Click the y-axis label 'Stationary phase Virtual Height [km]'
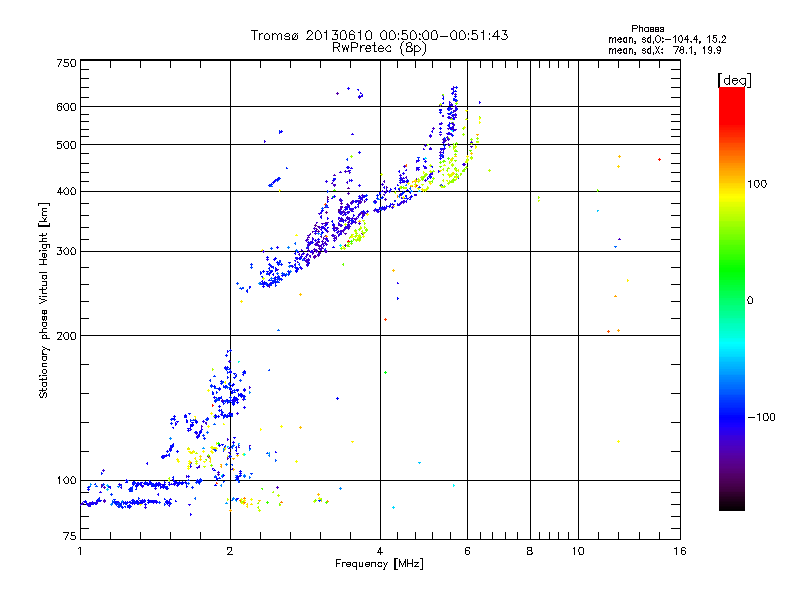The width and height of the screenshot is (800, 600). [x=44, y=300]
